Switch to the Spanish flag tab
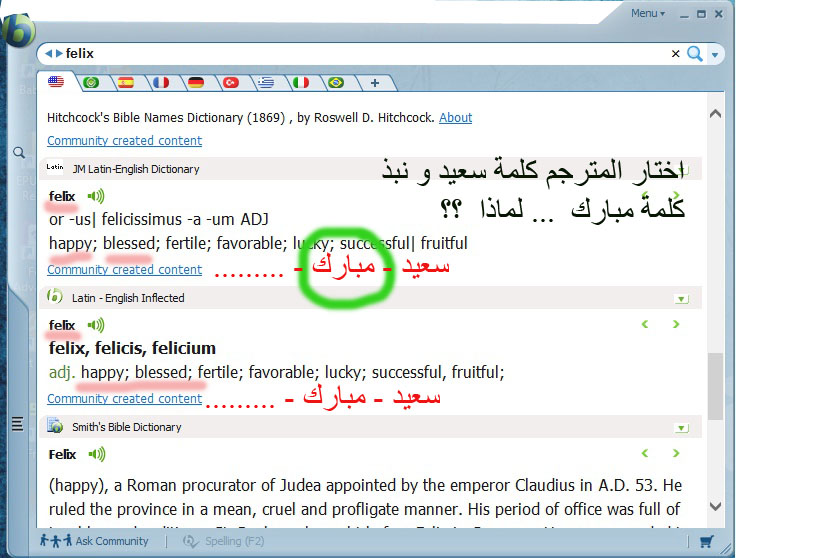The image size is (819, 558). (x=125, y=83)
